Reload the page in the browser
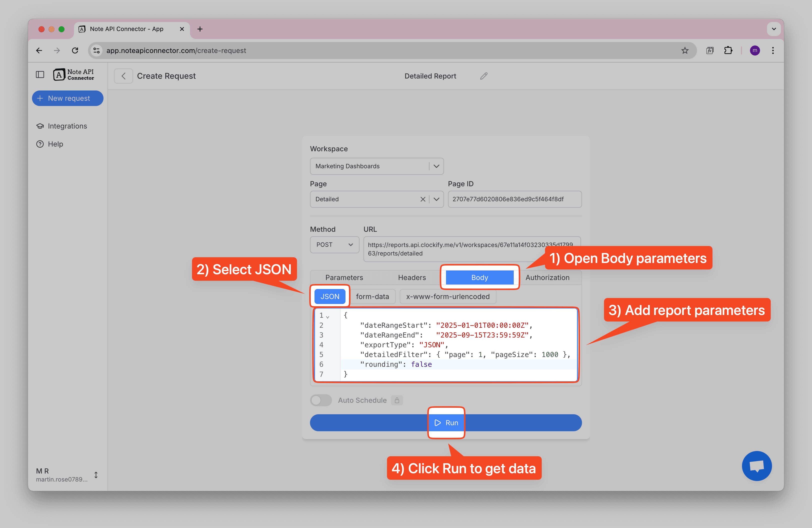 [75, 50]
